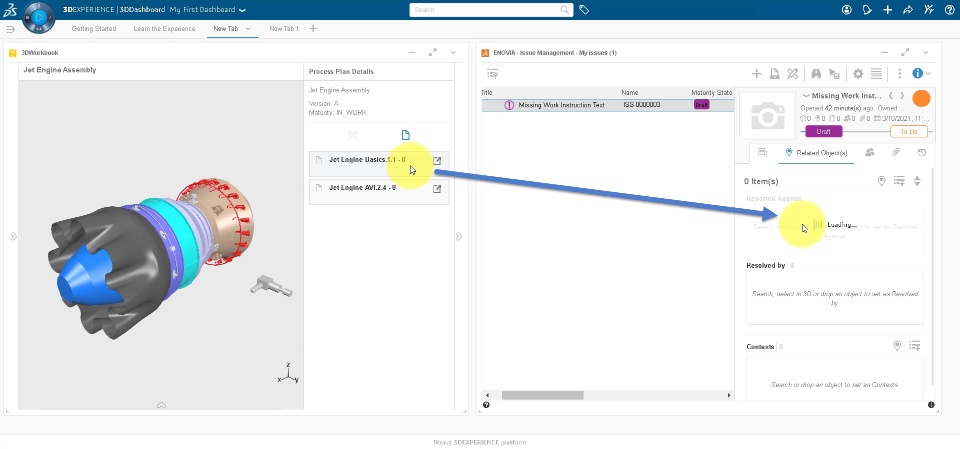Click the Resolved by drop zone
The width and height of the screenshot is (960, 449).
click(834, 298)
